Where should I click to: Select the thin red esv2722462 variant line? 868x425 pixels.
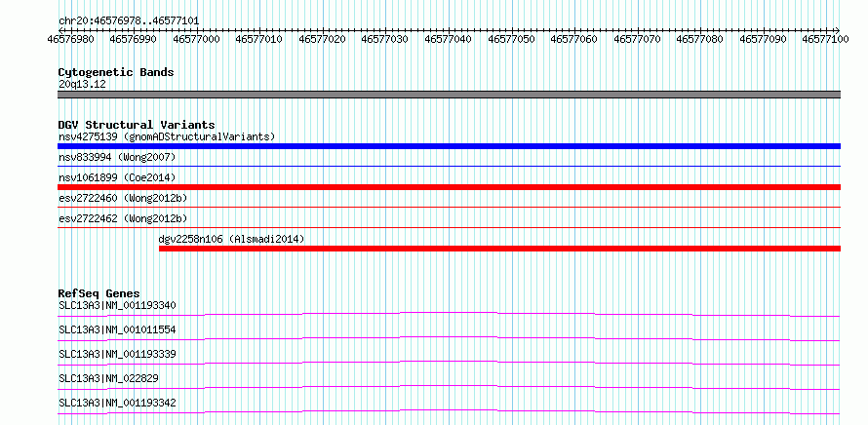point(449,227)
